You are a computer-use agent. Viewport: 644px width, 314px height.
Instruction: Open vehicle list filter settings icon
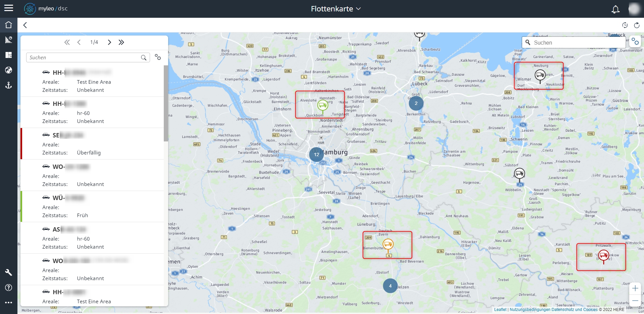(158, 57)
